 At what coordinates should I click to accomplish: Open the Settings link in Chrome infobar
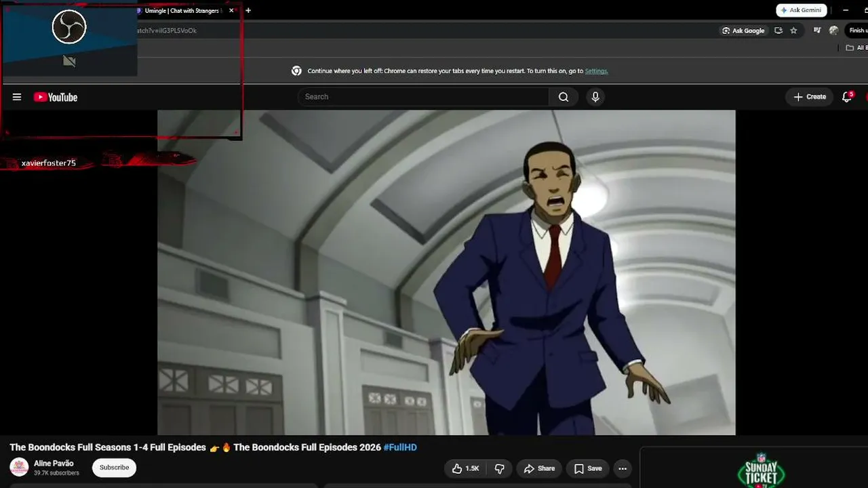pos(596,71)
